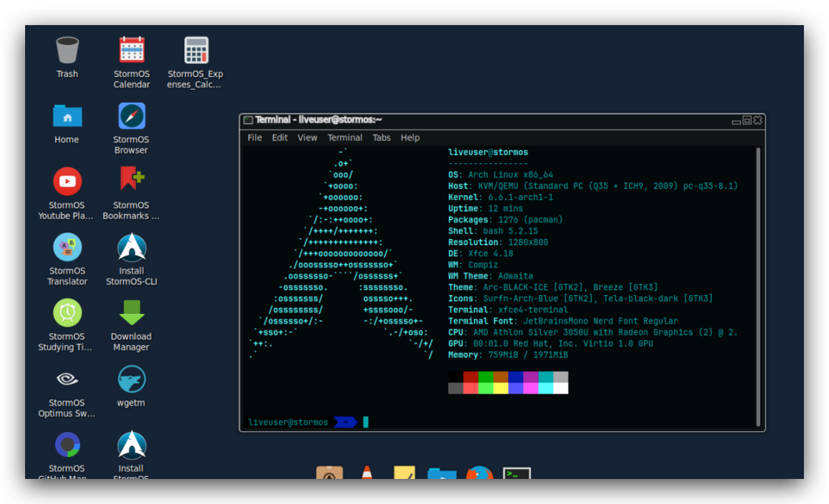The width and height of the screenshot is (829, 504).
Task: Click the 'WM Theme: Adwaita' line
Action: point(490,276)
